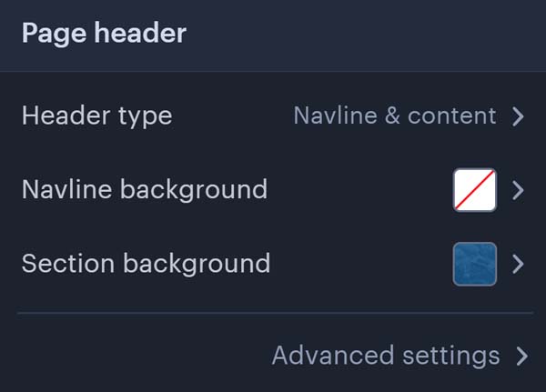Click the 'Section background' label
546x392 pixels.
tap(146, 264)
